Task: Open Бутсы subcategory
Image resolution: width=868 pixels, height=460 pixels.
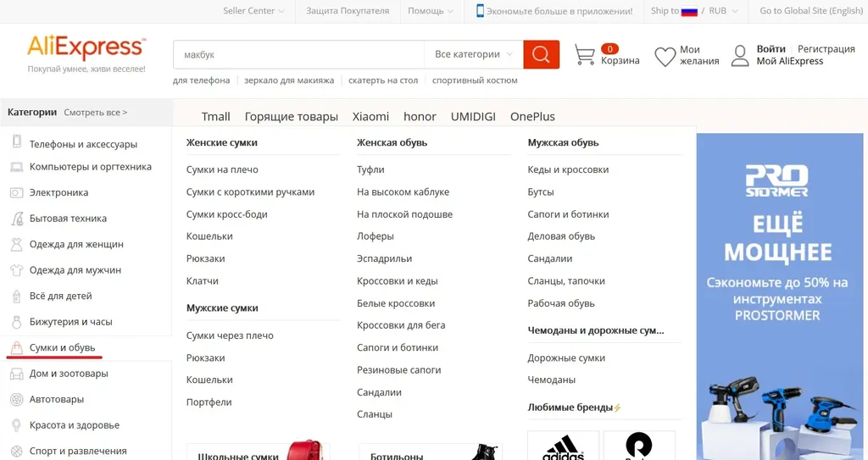Action: click(x=540, y=192)
